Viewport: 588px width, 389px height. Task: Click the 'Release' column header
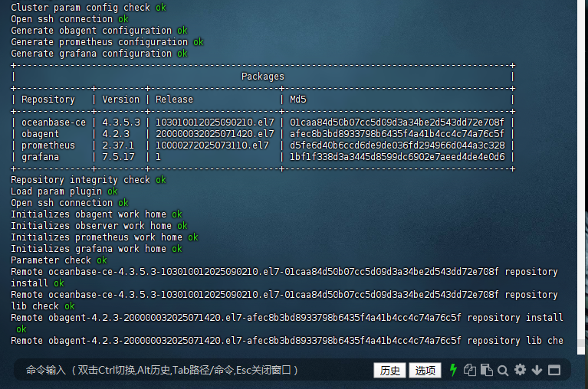click(174, 100)
